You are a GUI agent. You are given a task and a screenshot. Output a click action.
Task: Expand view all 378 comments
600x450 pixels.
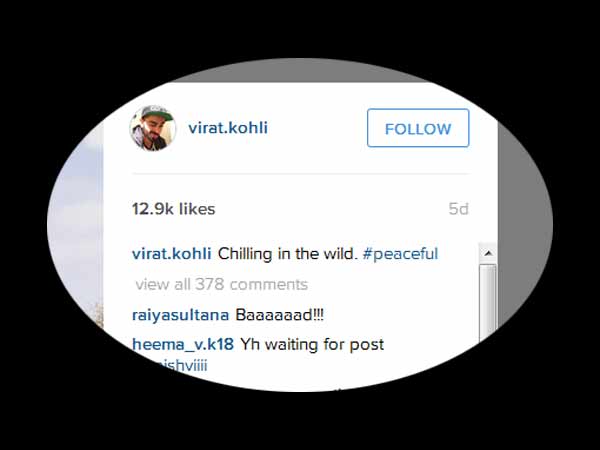[222, 284]
